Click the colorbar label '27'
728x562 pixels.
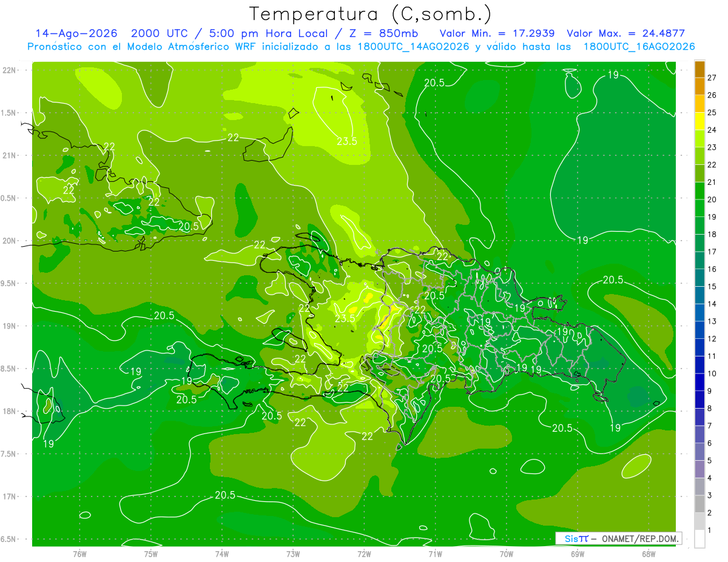(712, 78)
